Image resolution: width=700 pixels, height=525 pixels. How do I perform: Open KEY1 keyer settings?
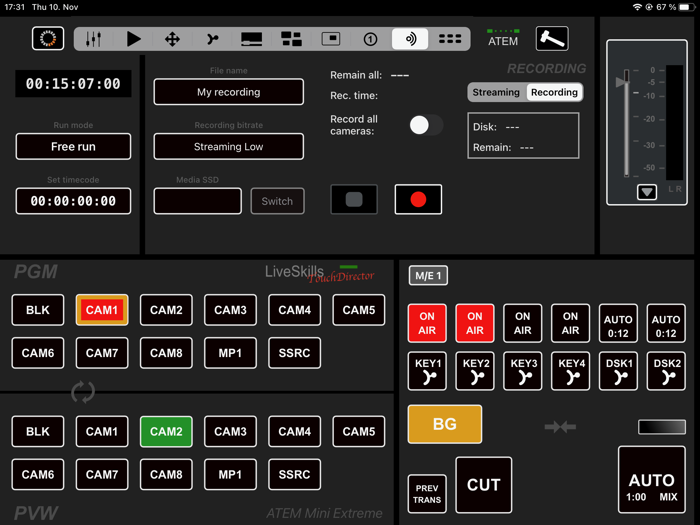427,371
